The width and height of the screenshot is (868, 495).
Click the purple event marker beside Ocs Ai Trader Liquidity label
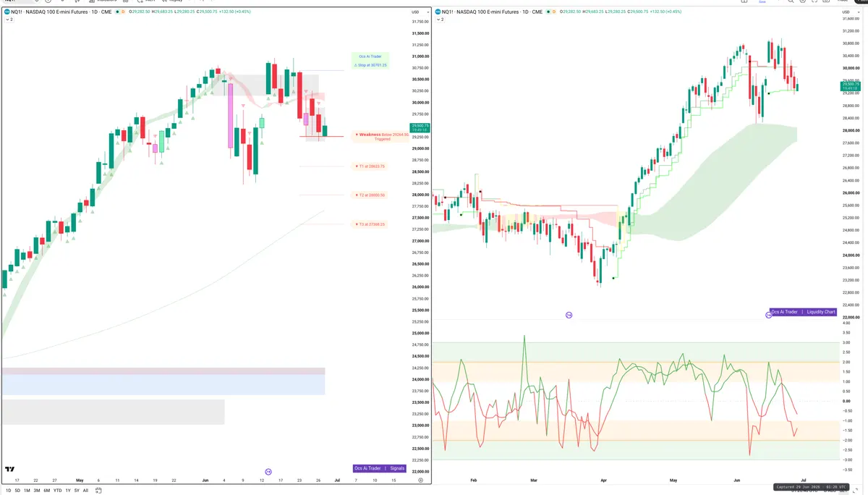769,315
